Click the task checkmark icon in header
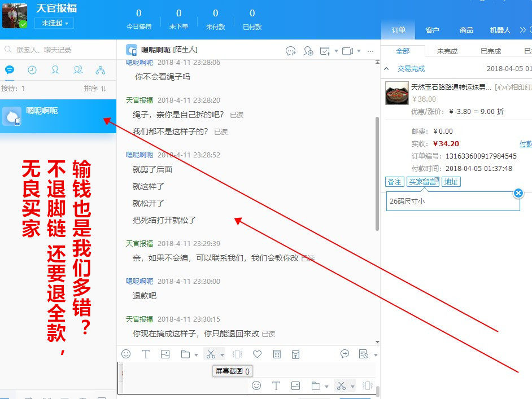 325,51
